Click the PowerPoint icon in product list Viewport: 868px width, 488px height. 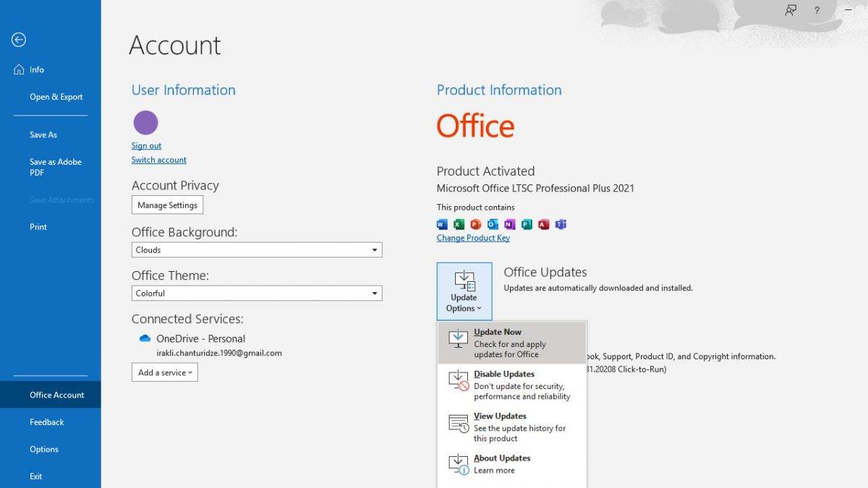475,224
